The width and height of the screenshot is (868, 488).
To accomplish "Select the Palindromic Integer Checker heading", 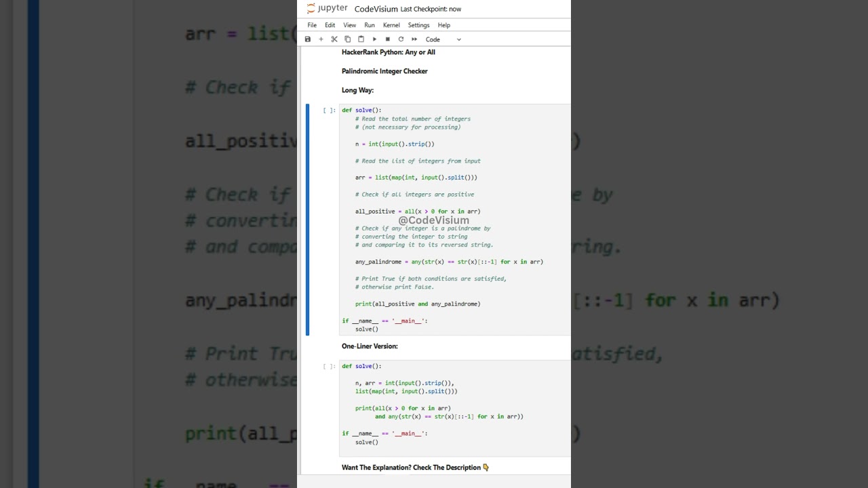I will 384,71.
